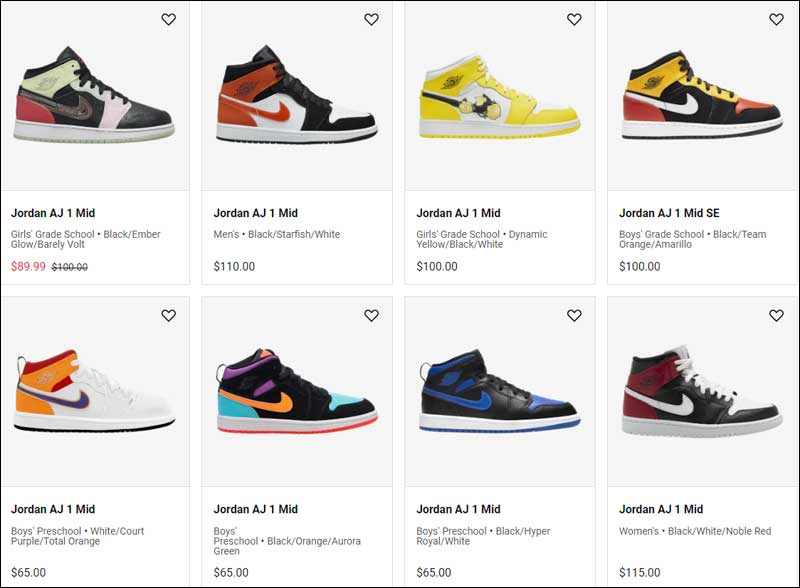This screenshot has width=800, height=588.
Task: Open the Black/Starfish/White sneaker image
Action: 297,95
